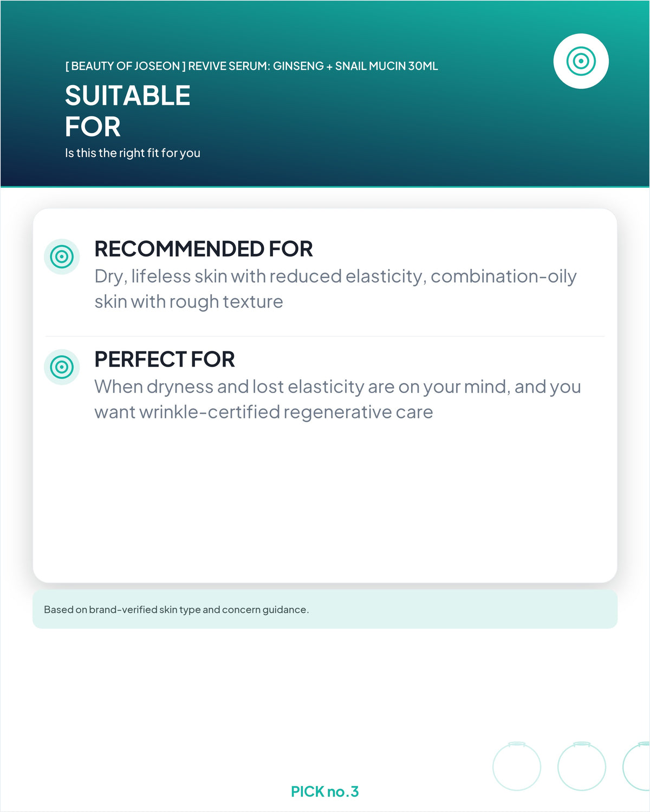Image resolution: width=650 pixels, height=812 pixels.
Task: Click 'want wrinkle-certified regenerative care' line
Action: pos(263,412)
